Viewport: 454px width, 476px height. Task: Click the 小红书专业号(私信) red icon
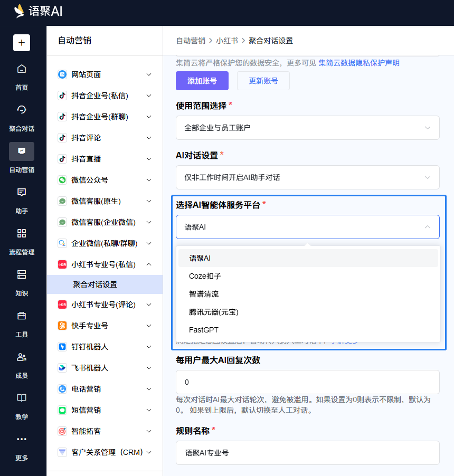62,264
